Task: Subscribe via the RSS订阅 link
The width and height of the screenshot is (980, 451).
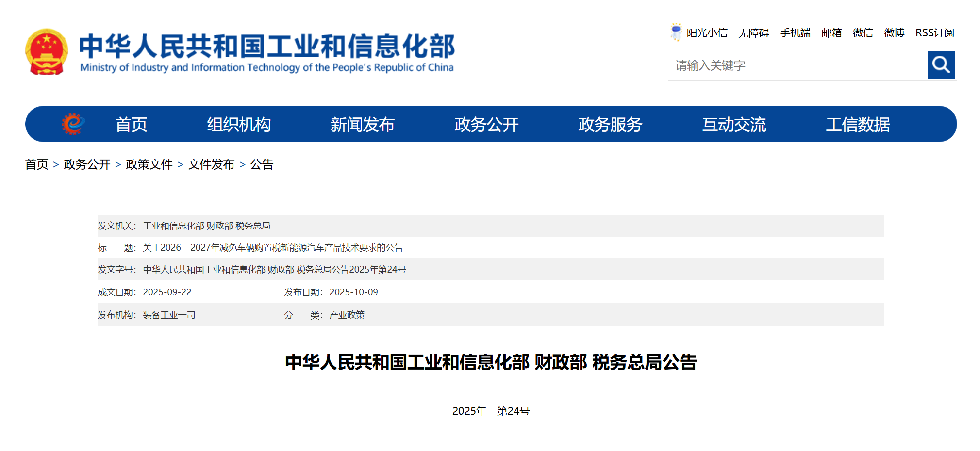Action: (x=934, y=33)
